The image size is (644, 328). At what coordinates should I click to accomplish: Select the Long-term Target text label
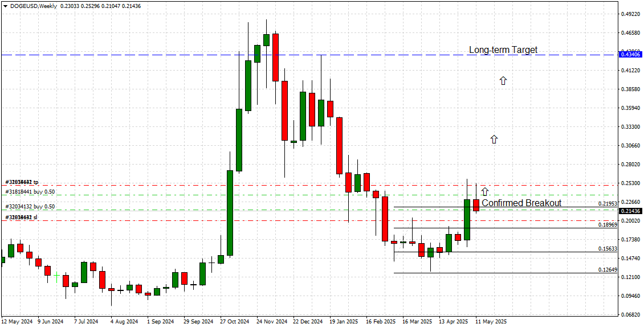coord(503,50)
